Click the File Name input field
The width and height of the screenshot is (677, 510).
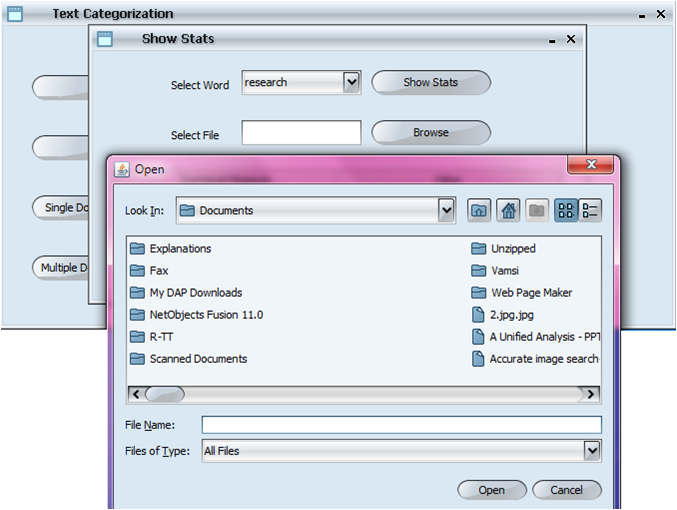point(402,425)
